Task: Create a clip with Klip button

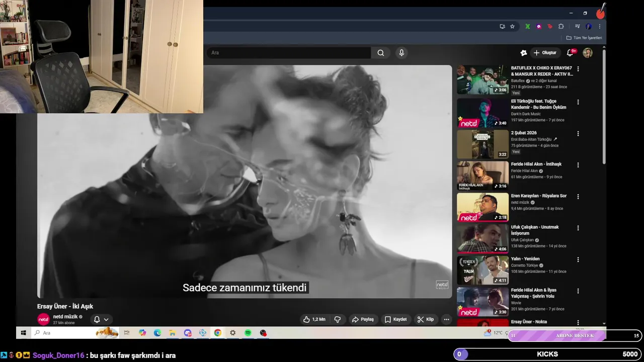Action: click(x=425, y=319)
